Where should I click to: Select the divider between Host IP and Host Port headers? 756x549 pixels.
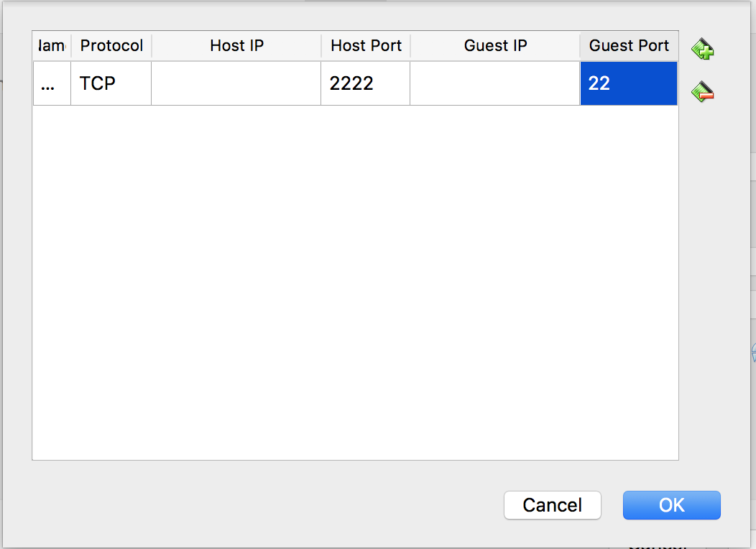point(321,46)
